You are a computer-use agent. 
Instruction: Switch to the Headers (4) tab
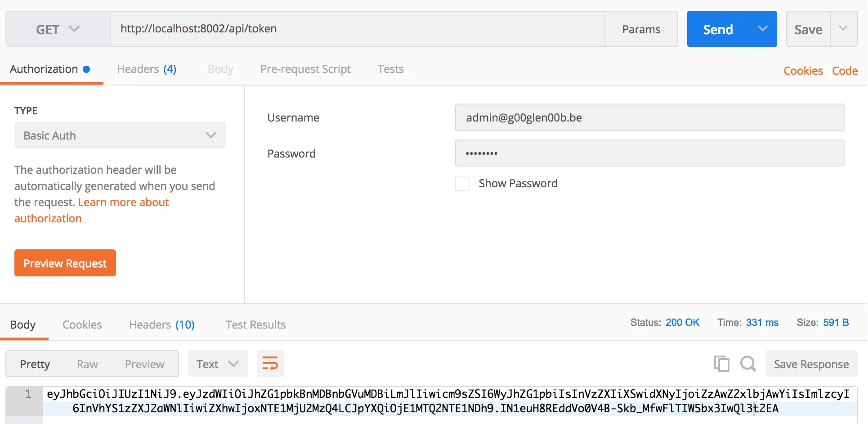point(146,69)
